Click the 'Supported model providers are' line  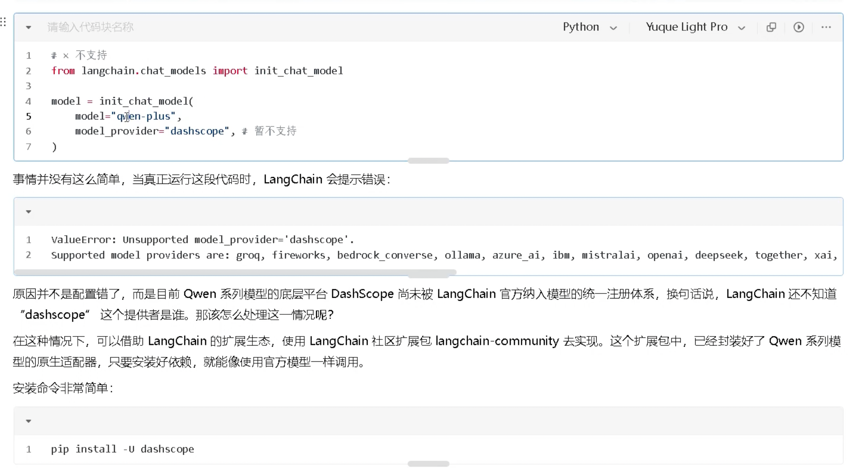tap(444, 255)
